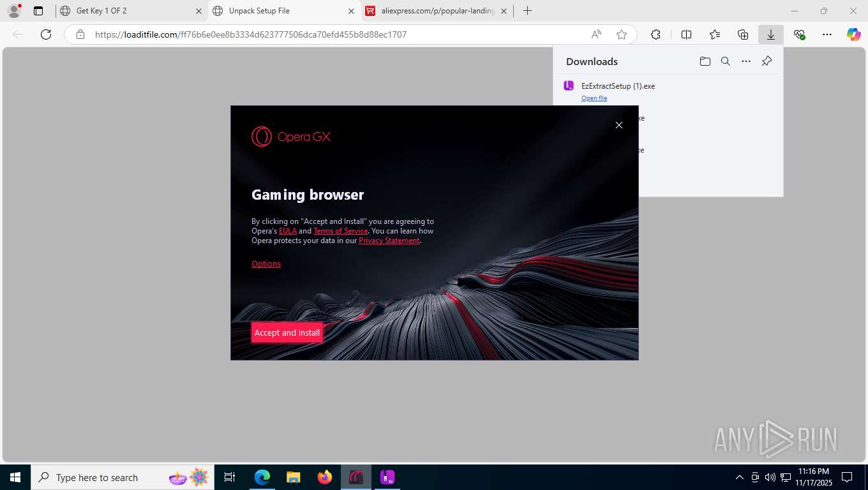Launch Firefox from taskbar
Image resolution: width=868 pixels, height=490 pixels.
coord(325,477)
